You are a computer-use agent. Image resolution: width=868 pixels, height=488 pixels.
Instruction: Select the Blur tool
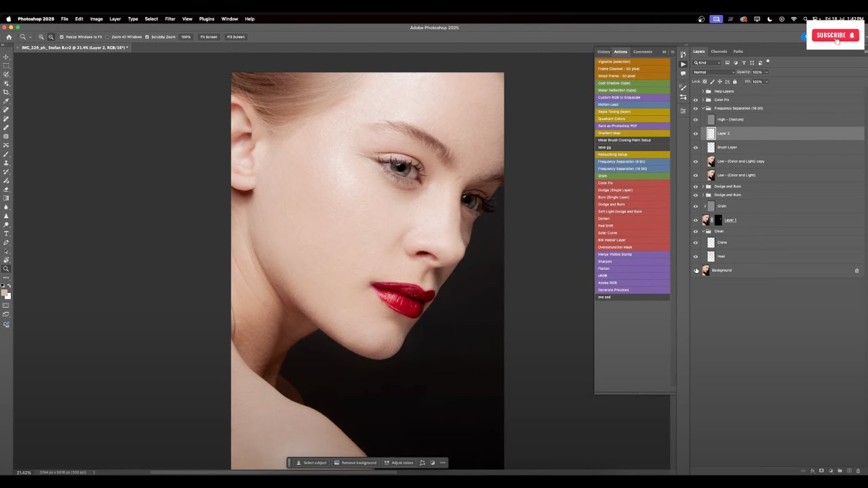(6, 207)
